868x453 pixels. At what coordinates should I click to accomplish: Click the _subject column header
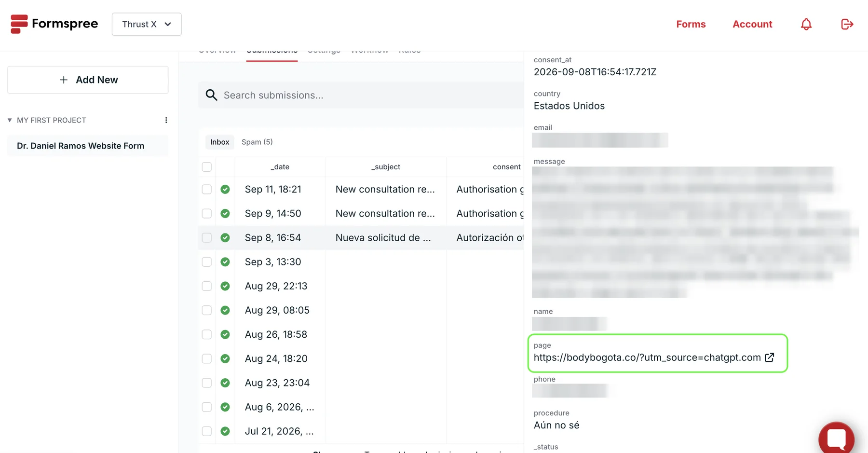[386, 167]
